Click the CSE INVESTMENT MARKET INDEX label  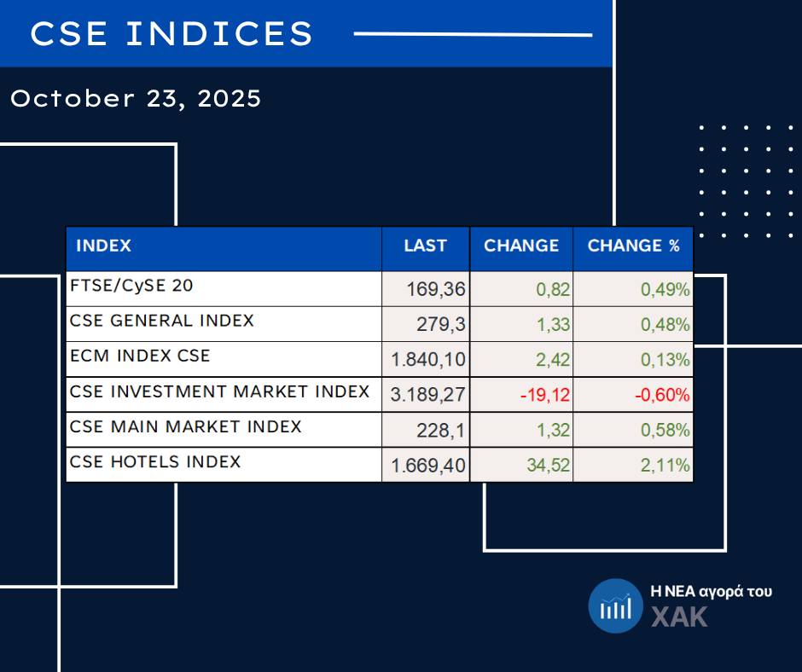click(219, 392)
